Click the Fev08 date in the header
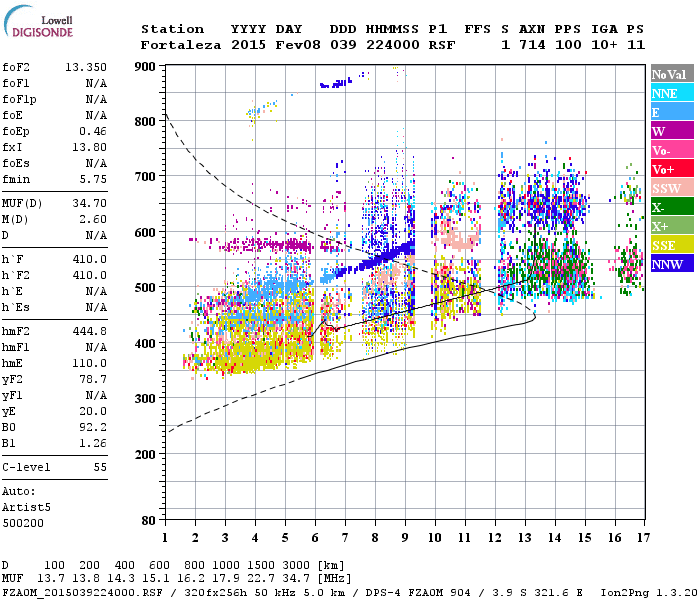This screenshot has height=600, width=700. [298, 45]
